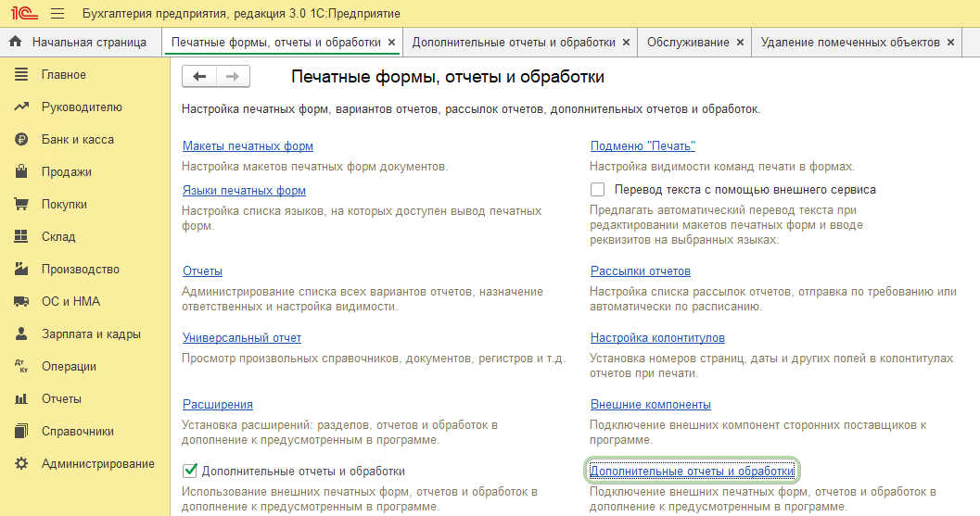Click the Справочники books icon
This screenshot has width=980, height=516.
[x=21, y=431]
